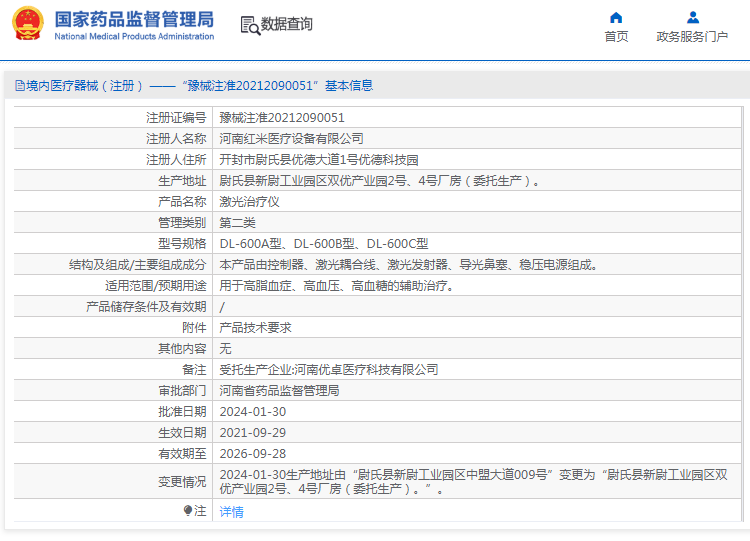Click the 适用范围/预期用途 label
The width and height of the screenshot is (750, 541).
tap(156, 286)
